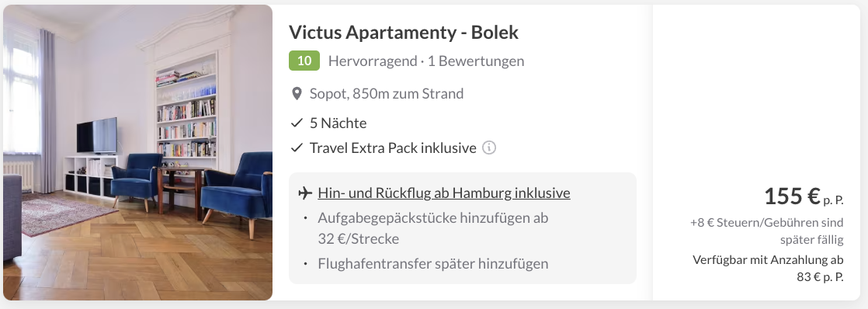Click the +8 € Steuern/Gebühren note
The height and width of the screenshot is (309, 868).
(x=767, y=231)
